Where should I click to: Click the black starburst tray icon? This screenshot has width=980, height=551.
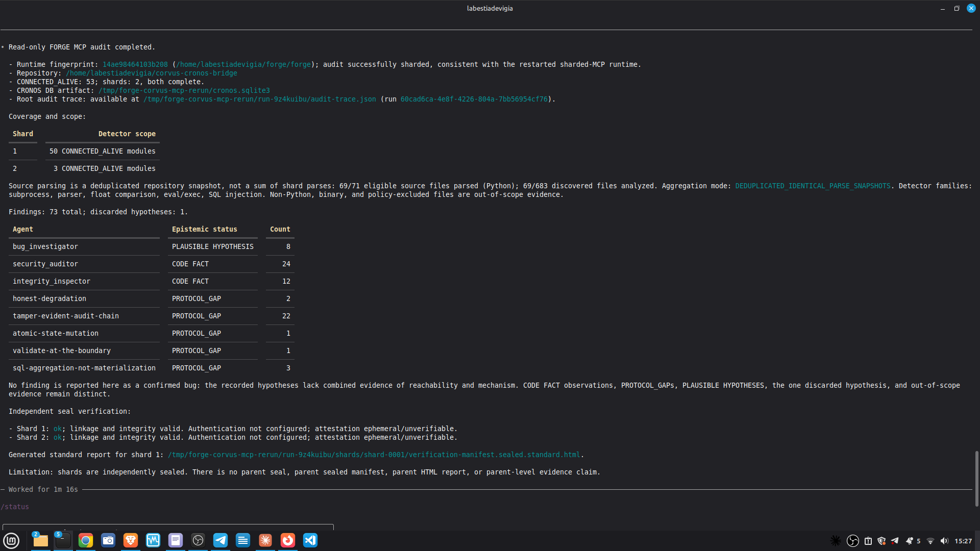pos(836,541)
